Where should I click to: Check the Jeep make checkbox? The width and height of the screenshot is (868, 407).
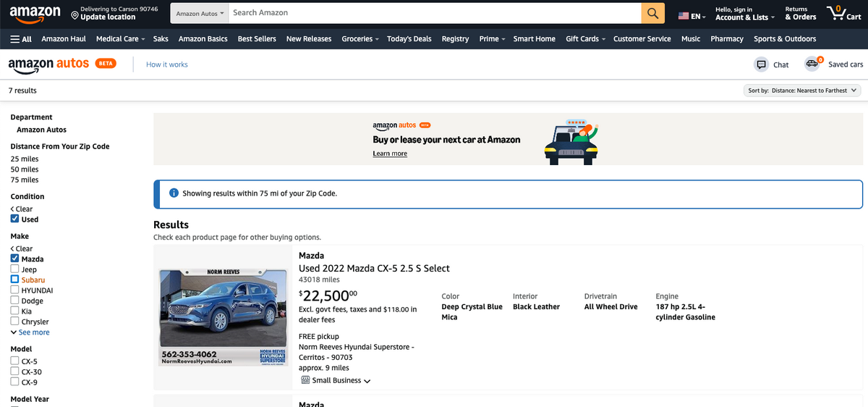pos(14,269)
